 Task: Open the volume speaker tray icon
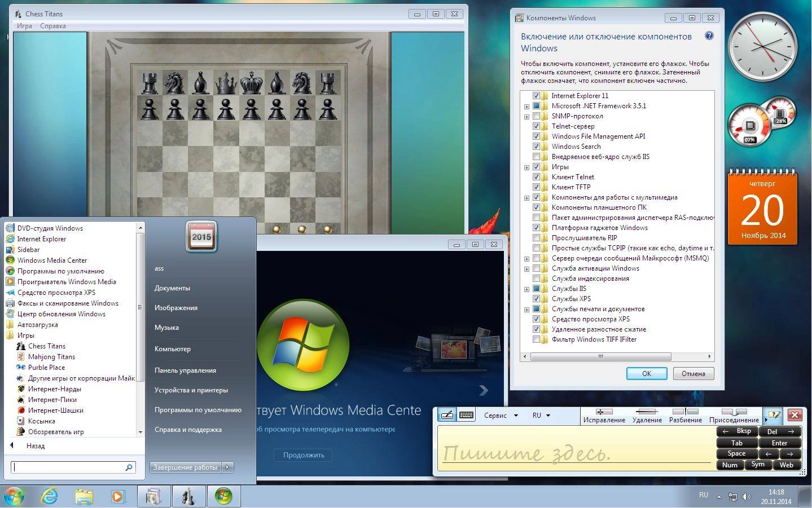pos(747,497)
